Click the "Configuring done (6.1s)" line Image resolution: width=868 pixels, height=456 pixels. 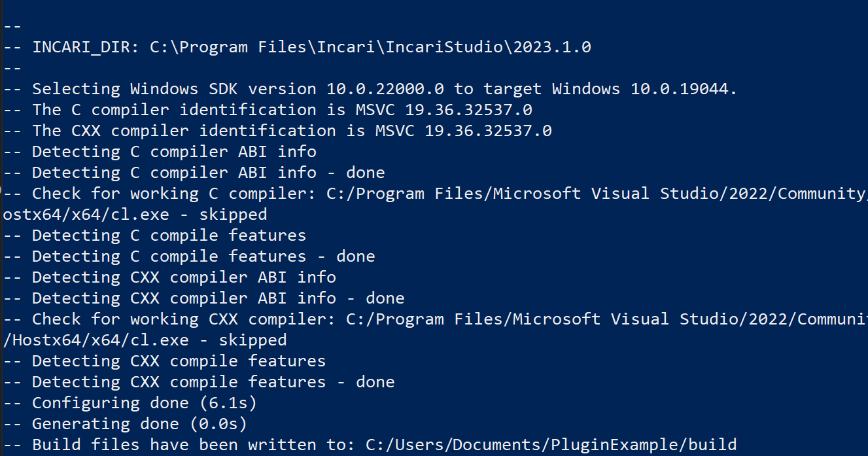click(130, 403)
